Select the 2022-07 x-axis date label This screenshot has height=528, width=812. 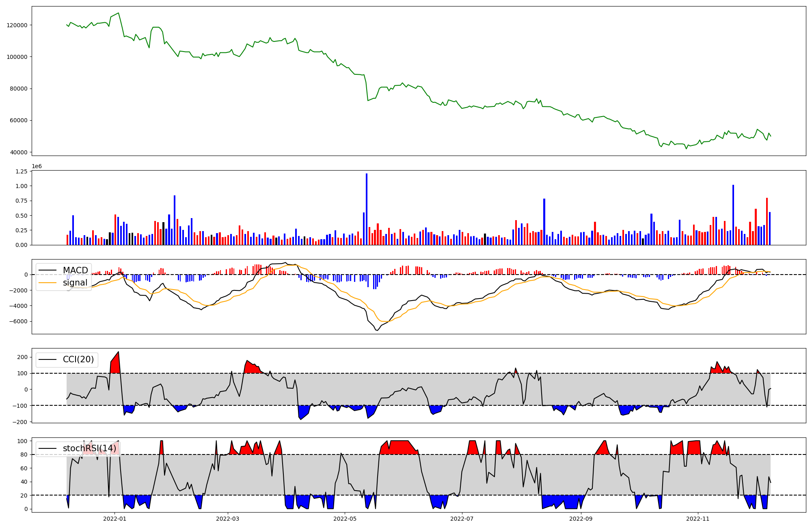462,519
